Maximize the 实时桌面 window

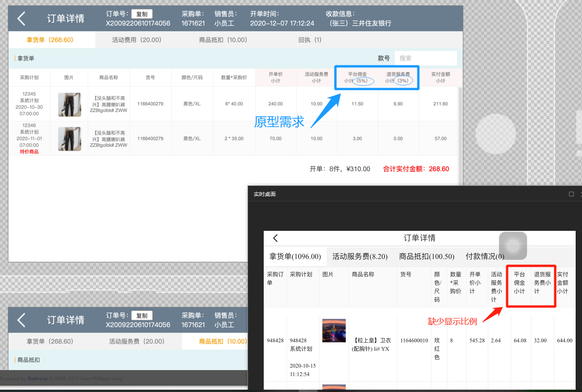pos(571,194)
